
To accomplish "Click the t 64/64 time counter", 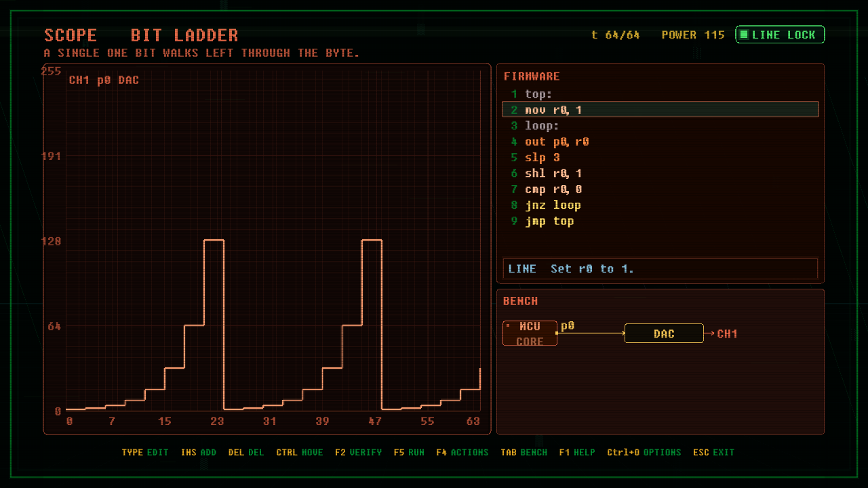I will pos(616,35).
